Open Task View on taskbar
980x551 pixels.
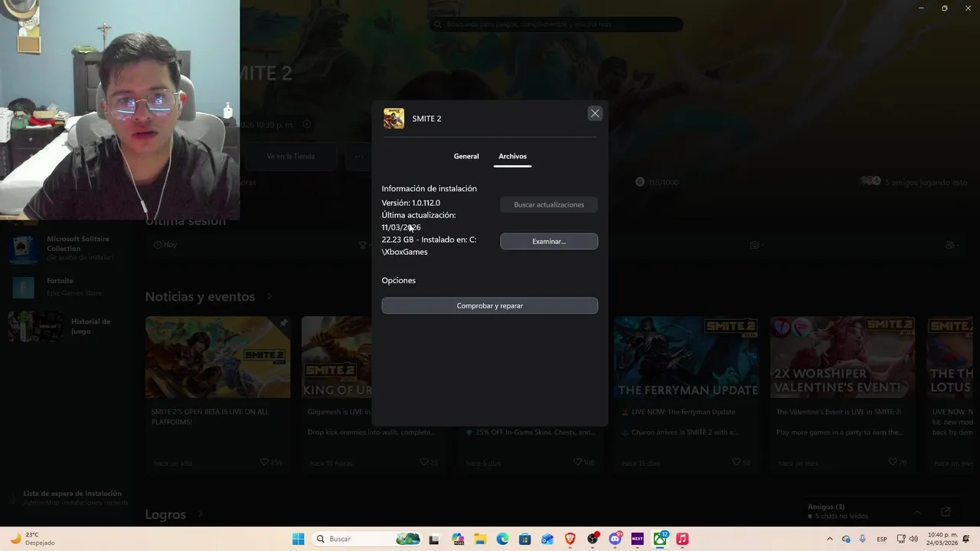(x=434, y=539)
